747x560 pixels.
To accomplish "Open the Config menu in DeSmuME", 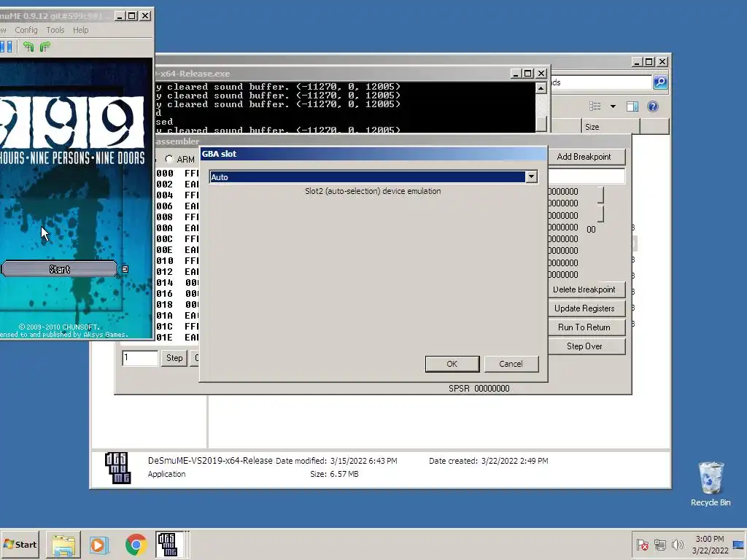I will 26,30.
